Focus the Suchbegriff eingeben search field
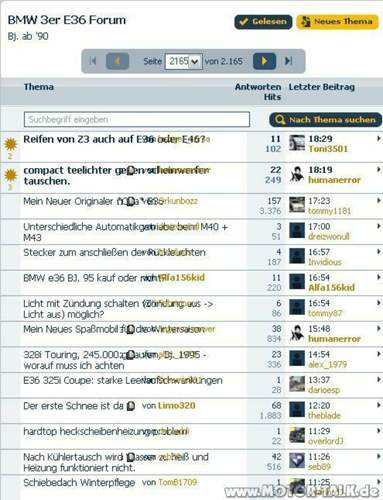 [137, 119]
